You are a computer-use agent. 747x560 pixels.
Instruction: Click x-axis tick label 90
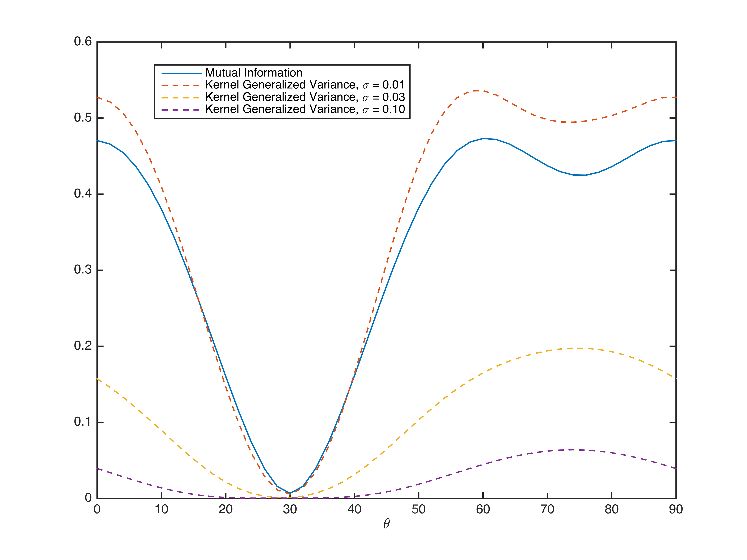[676, 509]
